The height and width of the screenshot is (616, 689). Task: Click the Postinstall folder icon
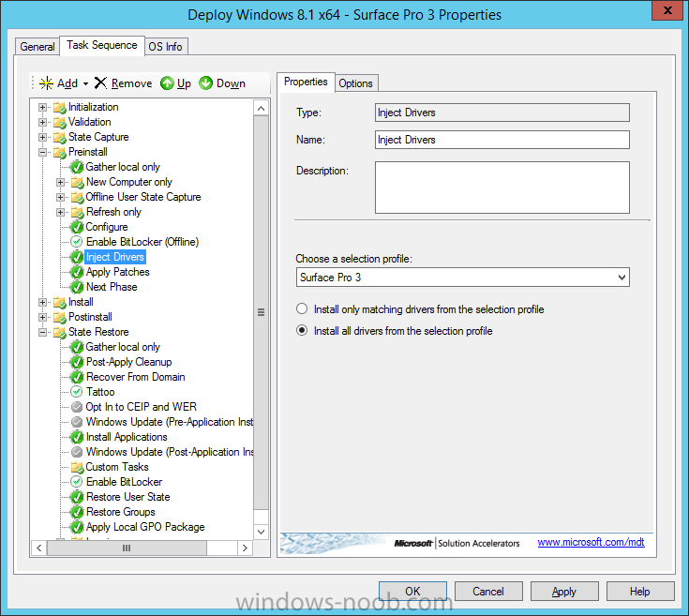pyautogui.click(x=59, y=317)
